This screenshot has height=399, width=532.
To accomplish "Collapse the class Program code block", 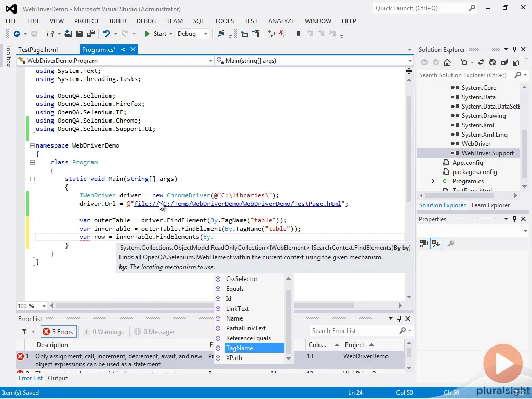I will pyautogui.click(x=32, y=162).
